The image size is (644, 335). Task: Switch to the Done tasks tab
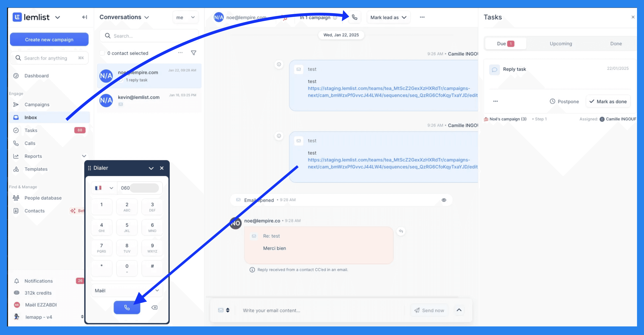(616, 44)
